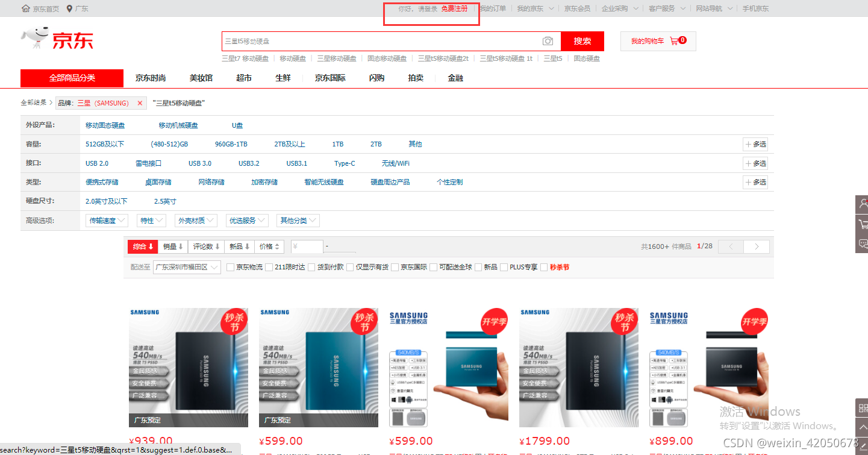The image size is (868, 455).
Task: Sort results by 综合
Action: (143, 246)
